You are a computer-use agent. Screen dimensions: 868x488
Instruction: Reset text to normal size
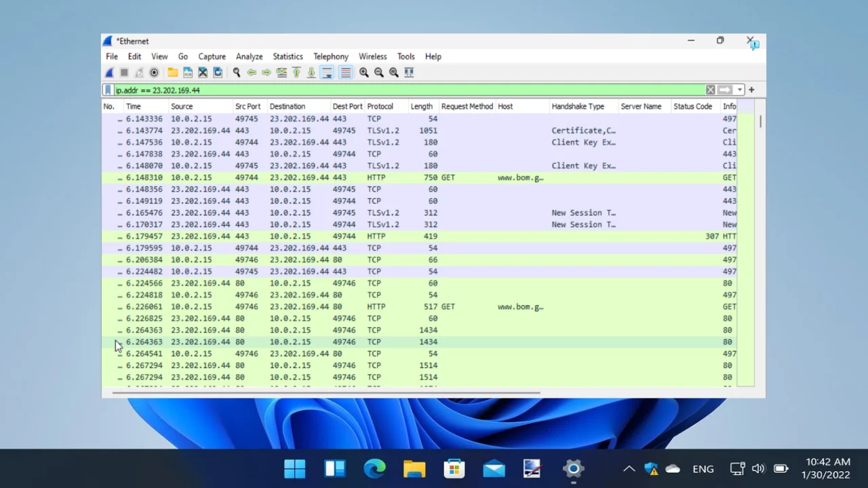tap(394, 73)
